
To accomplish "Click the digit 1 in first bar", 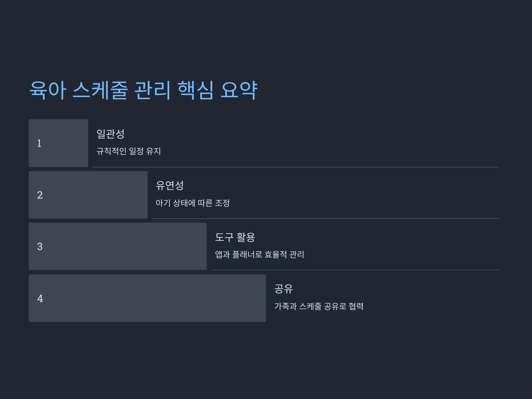I will [x=39, y=143].
